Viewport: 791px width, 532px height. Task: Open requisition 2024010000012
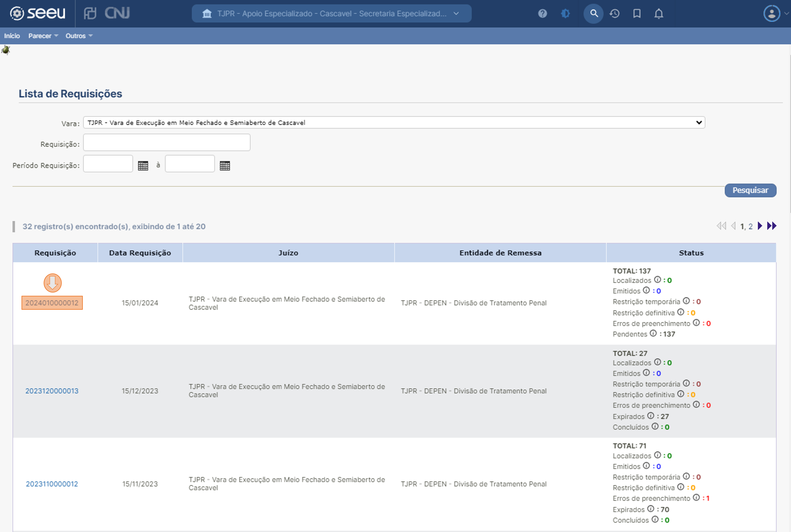52,303
